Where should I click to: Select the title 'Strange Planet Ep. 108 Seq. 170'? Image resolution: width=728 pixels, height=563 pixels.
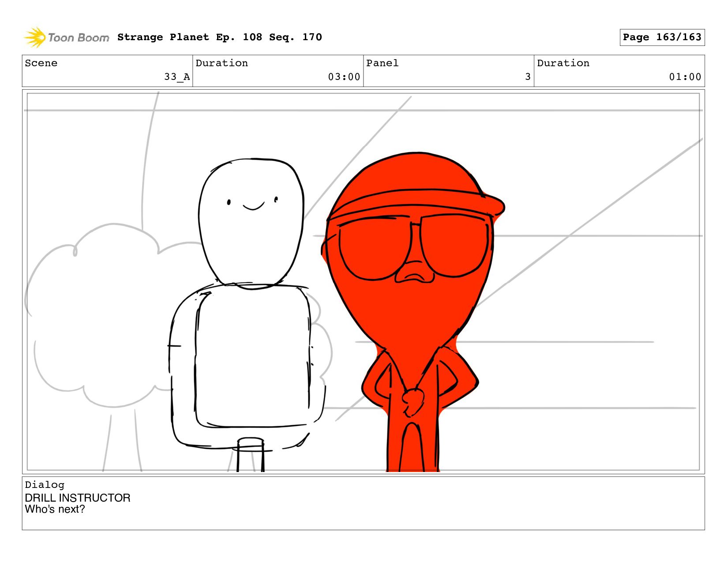pos(220,37)
